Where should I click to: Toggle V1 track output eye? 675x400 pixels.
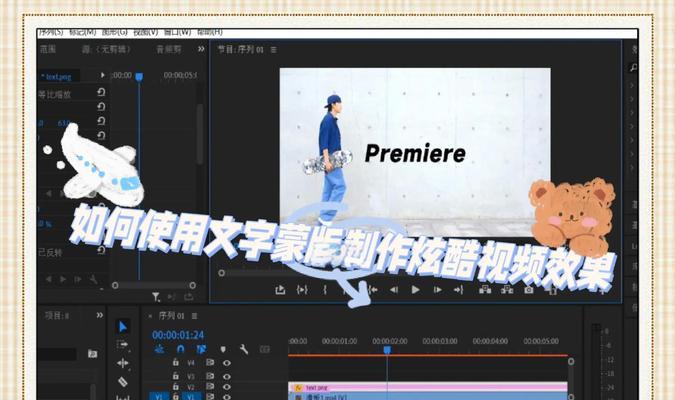coord(226,397)
